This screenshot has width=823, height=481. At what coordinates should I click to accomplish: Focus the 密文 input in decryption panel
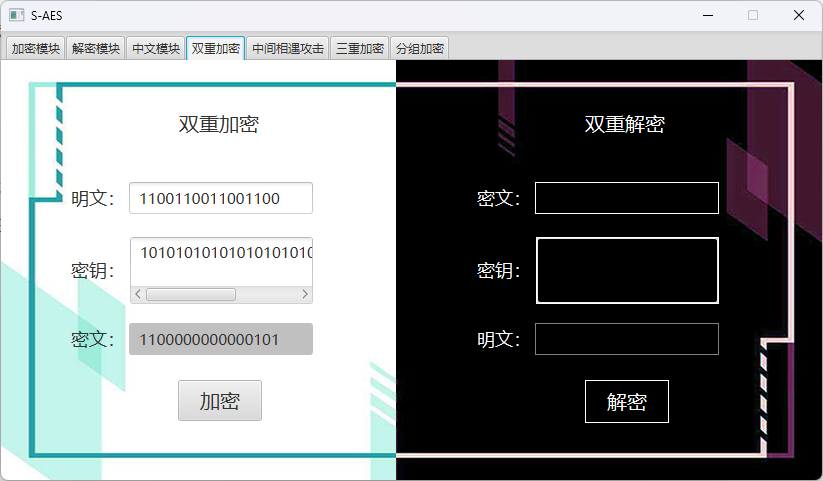[x=627, y=198]
